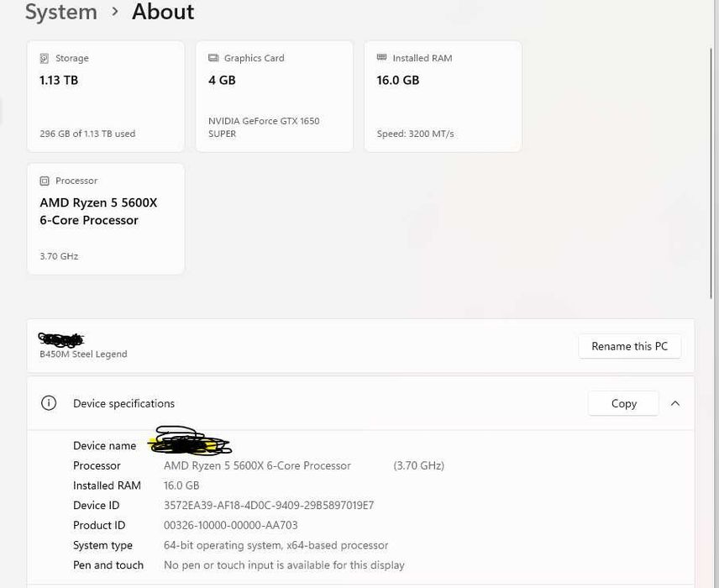Viewport: 719px width, 588px height.
Task: Click Rename this PC button
Action: (630, 346)
